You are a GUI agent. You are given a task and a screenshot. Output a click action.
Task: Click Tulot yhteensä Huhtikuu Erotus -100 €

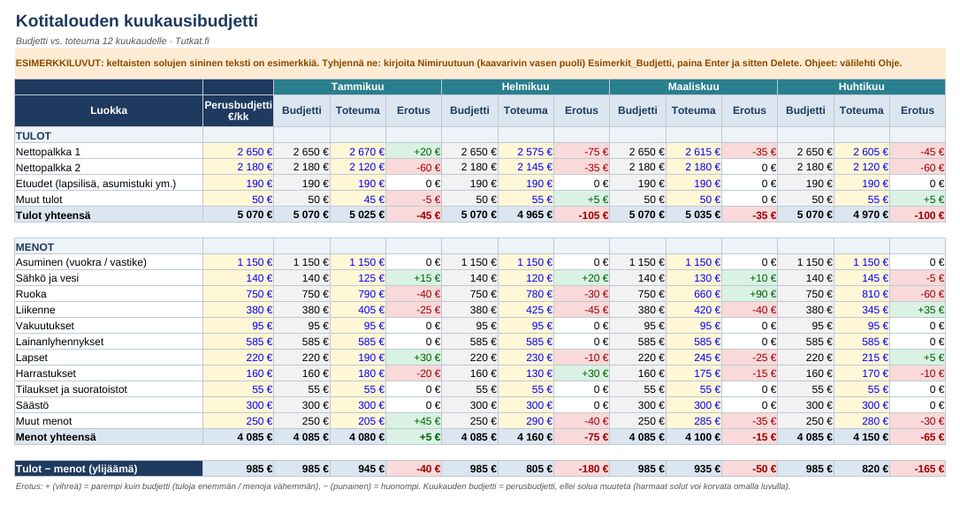pos(917,215)
